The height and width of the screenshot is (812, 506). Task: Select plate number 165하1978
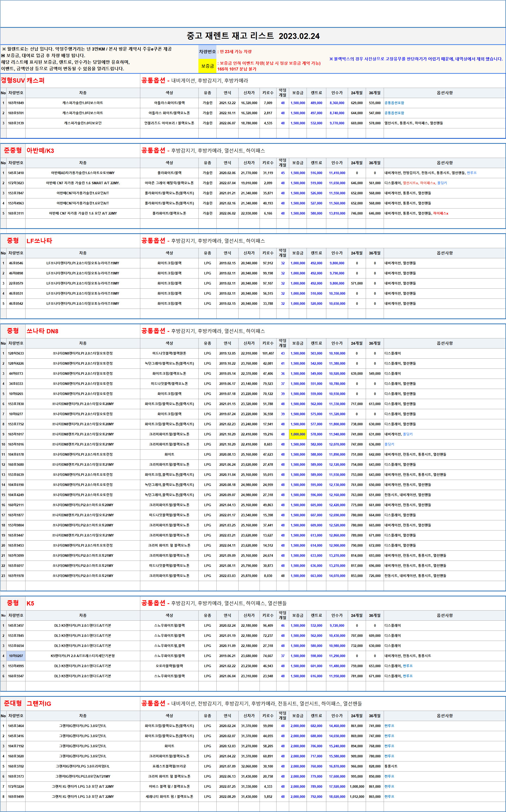point(16,576)
